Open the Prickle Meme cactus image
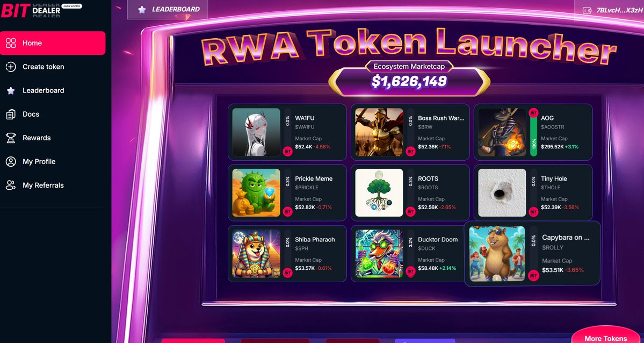This screenshot has height=343, width=644. 256,192
